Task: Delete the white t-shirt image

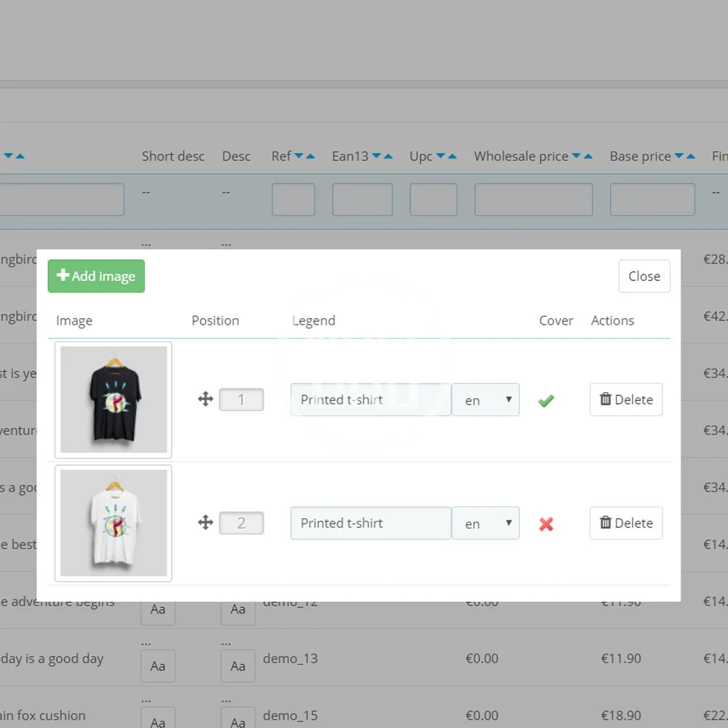Action: coord(625,523)
